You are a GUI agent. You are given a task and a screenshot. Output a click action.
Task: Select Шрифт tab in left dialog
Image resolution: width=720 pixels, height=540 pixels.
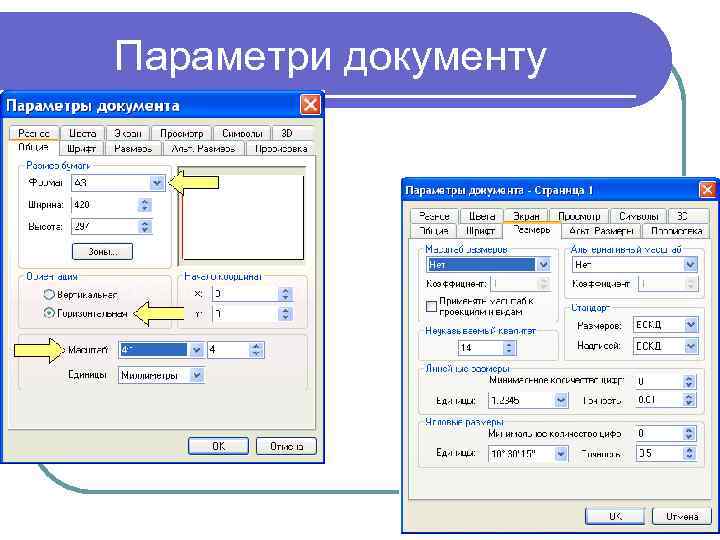(x=81, y=148)
